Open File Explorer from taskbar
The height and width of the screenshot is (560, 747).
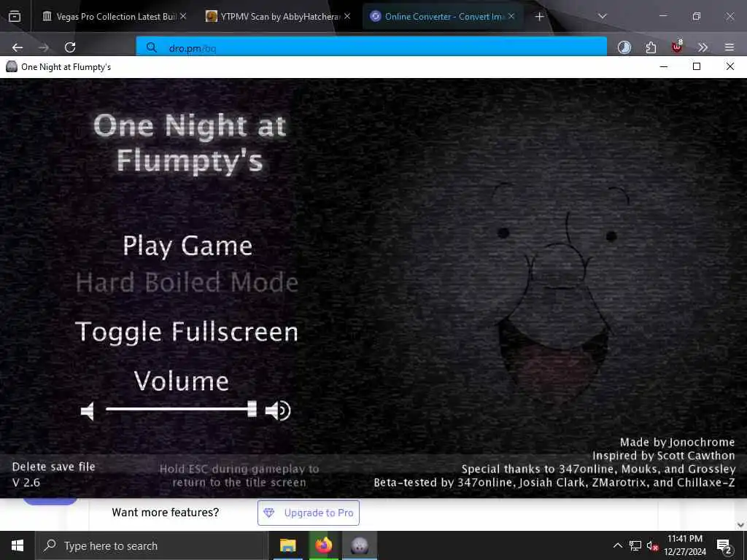pos(287,545)
